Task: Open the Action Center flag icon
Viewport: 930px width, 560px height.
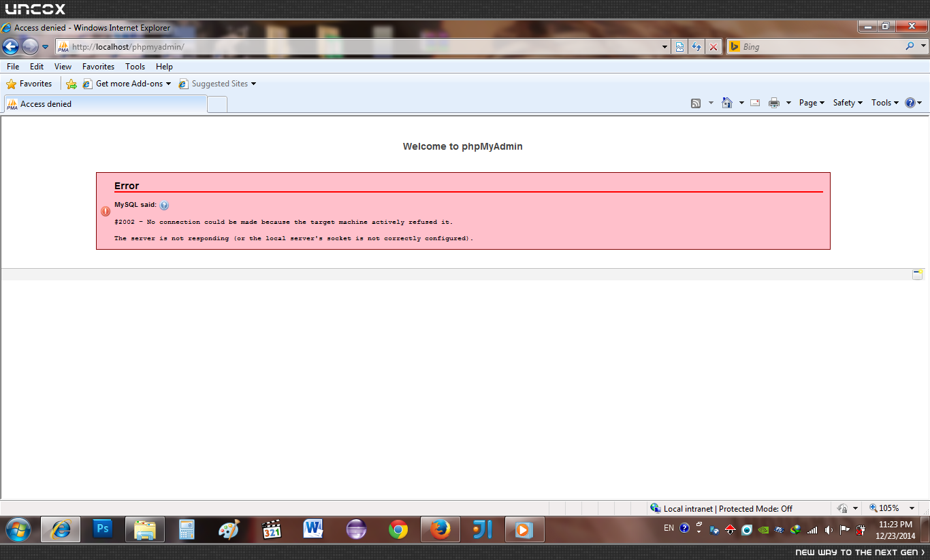Action: click(x=845, y=529)
